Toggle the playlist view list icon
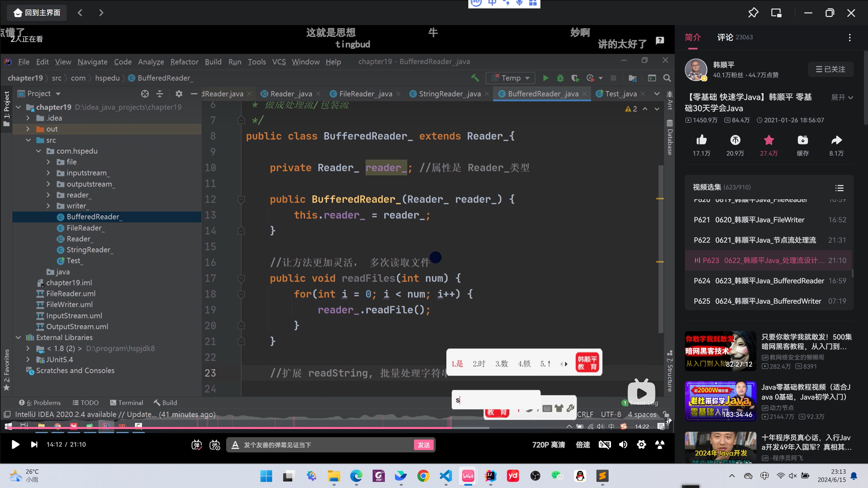The height and width of the screenshot is (488, 868). tap(840, 188)
